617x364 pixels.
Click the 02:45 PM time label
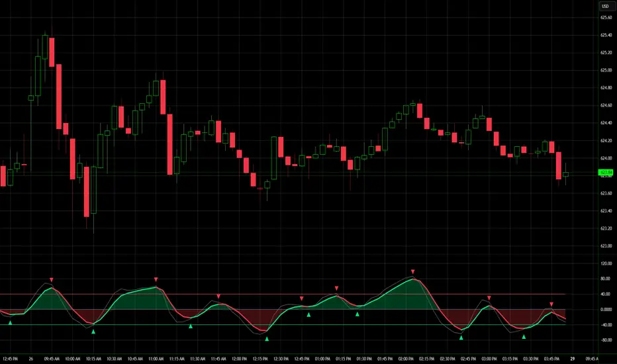coord(468,359)
